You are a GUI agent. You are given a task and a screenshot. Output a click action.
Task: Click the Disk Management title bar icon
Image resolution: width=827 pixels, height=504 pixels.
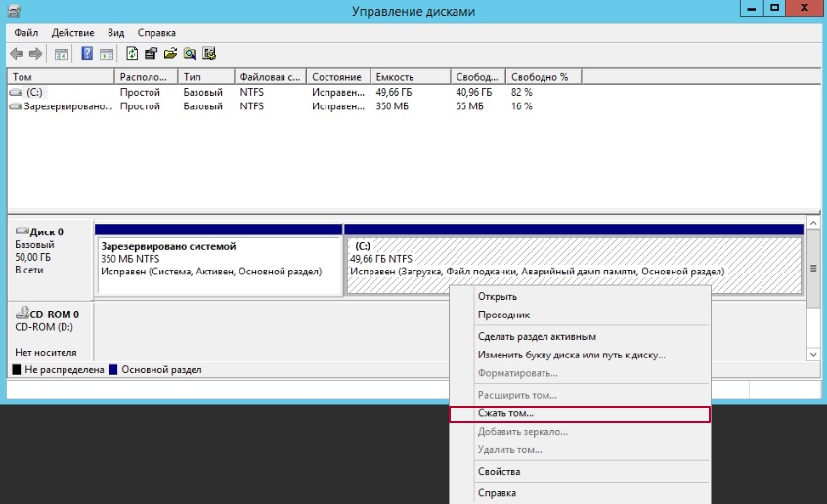14,11
